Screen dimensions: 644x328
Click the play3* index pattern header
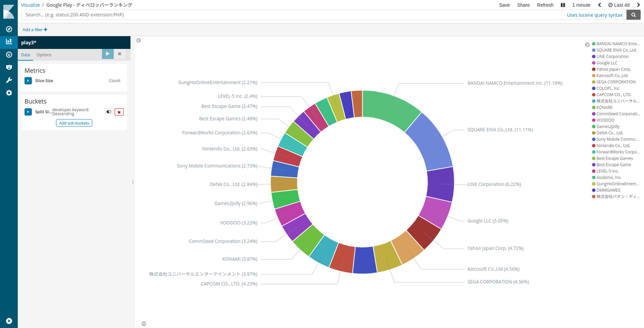74,43
